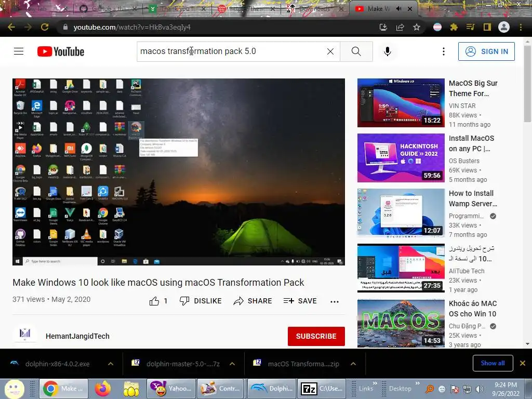The height and width of the screenshot is (399, 532).
Task: Open How to Install Wamp Server thumbnail
Action: pyautogui.click(x=401, y=212)
